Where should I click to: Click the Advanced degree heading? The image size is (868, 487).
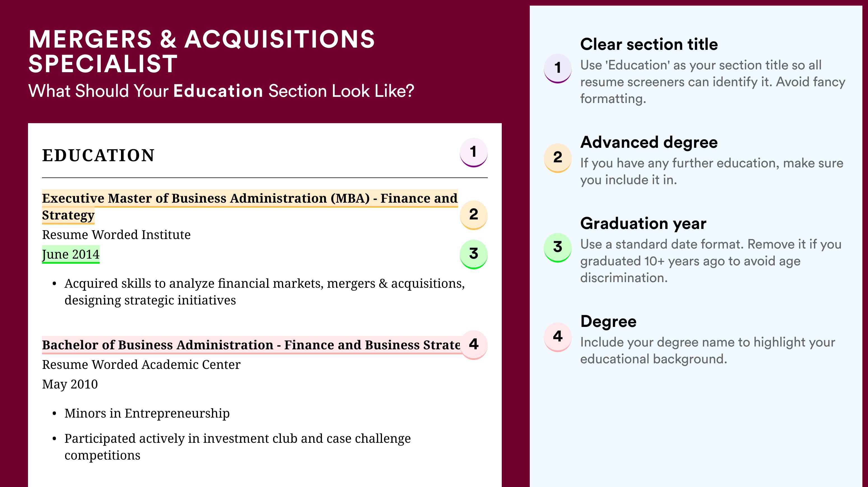pyautogui.click(x=649, y=142)
